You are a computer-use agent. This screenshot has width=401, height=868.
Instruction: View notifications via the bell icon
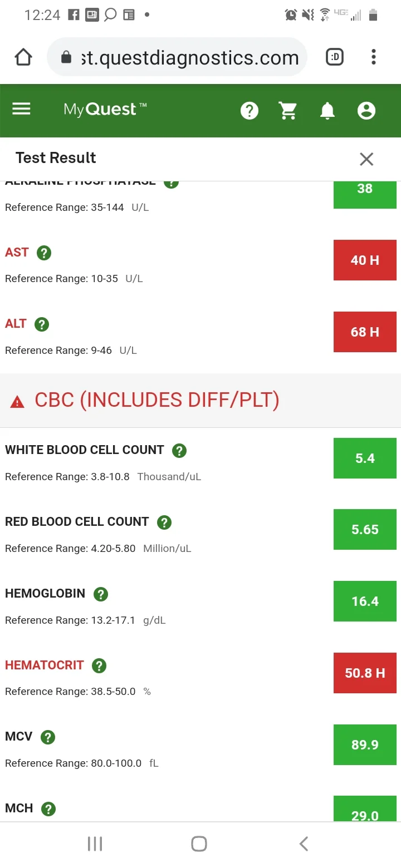tap(327, 111)
